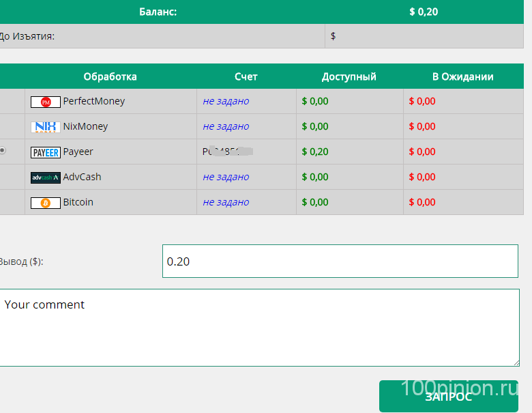Click the Payeer logo icon

46,152
